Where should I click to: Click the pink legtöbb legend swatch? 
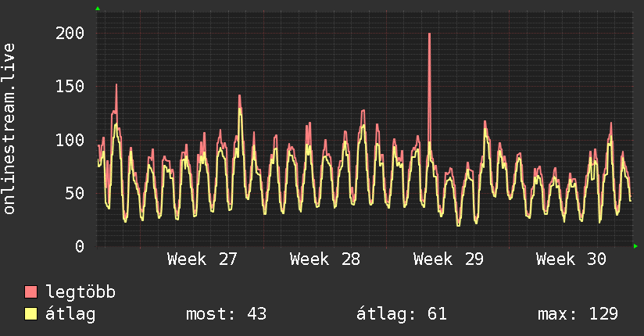pos(30,291)
